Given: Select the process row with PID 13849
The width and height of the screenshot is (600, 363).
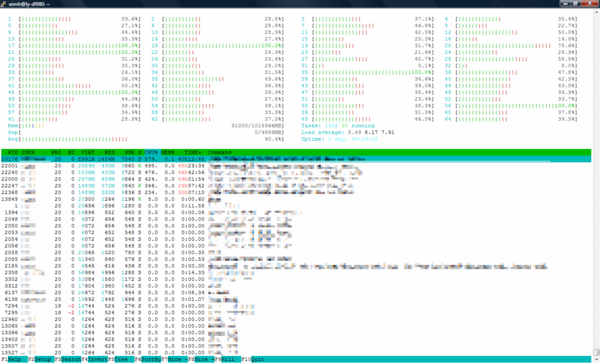Looking at the screenshot, I should (x=296, y=199).
